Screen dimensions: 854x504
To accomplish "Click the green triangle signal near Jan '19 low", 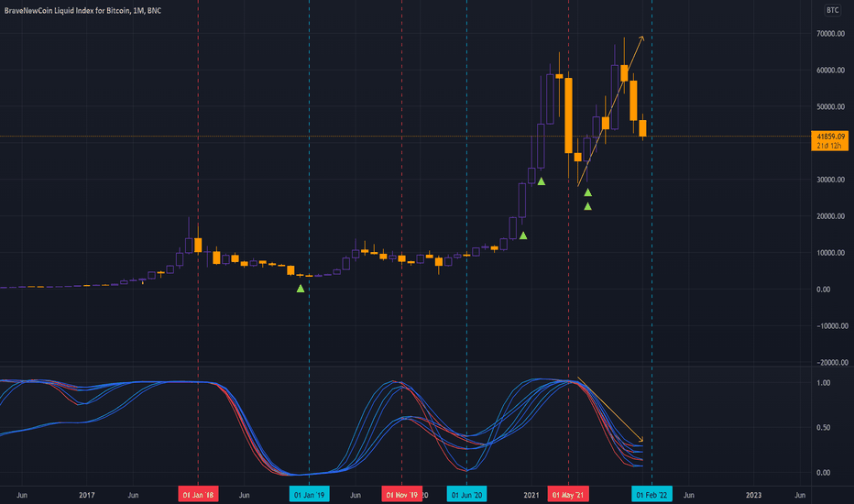I will point(301,289).
